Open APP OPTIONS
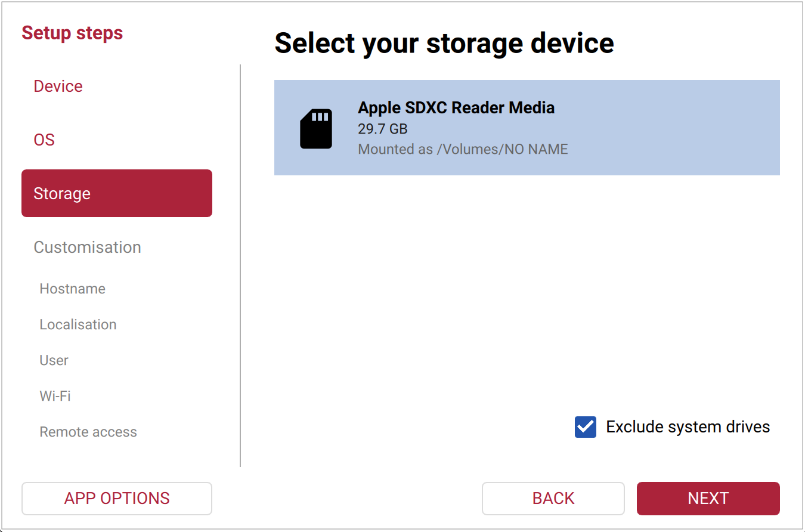Screen dimensions: 805x532 pyautogui.click(x=116, y=498)
